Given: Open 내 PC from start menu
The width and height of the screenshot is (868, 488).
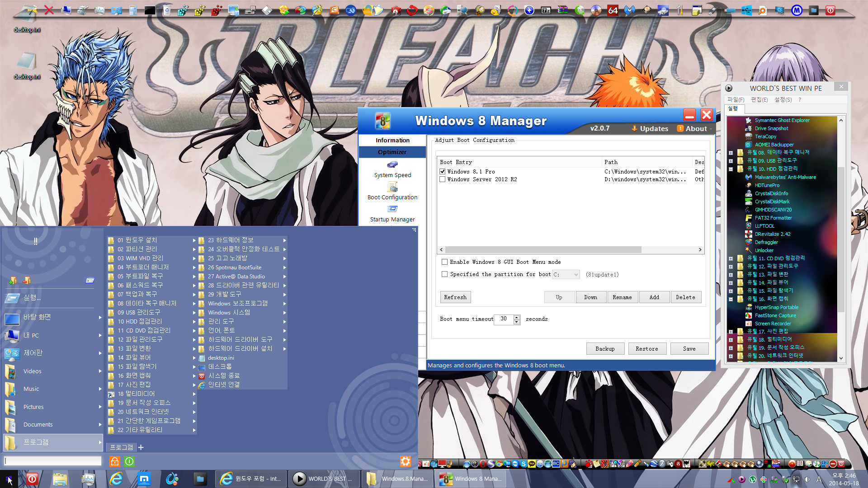Looking at the screenshot, I should [53, 335].
